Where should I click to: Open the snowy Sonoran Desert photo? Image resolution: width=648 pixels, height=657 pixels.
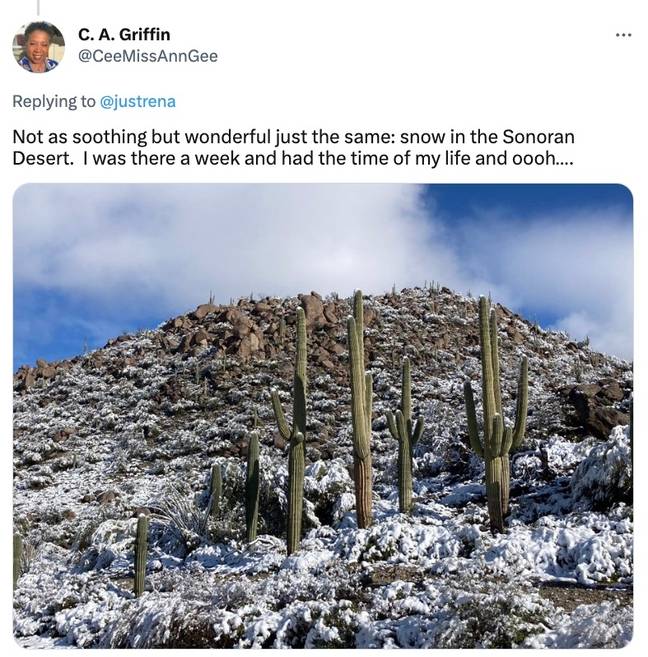coord(323,416)
